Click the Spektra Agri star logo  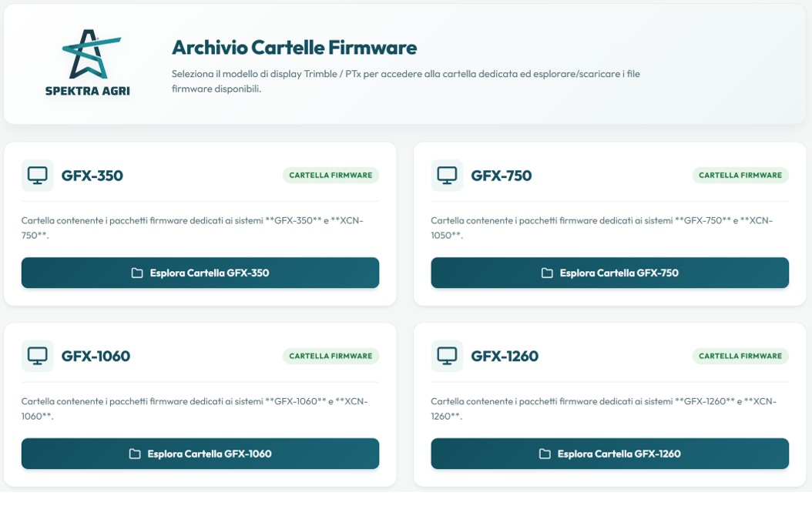tap(91, 55)
